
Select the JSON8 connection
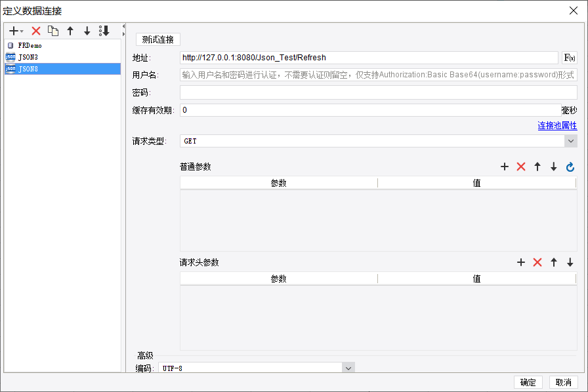(62, 69)
